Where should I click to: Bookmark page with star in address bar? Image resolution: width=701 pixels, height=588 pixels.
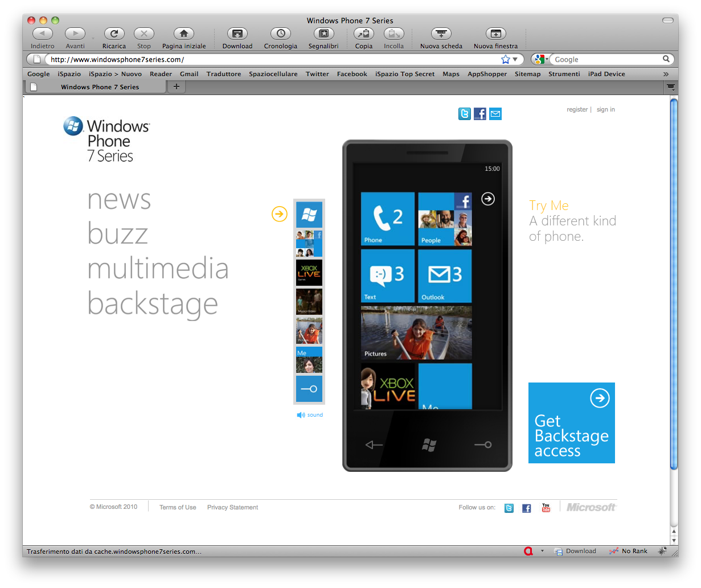pyautogui.click(x=505, y=59)
